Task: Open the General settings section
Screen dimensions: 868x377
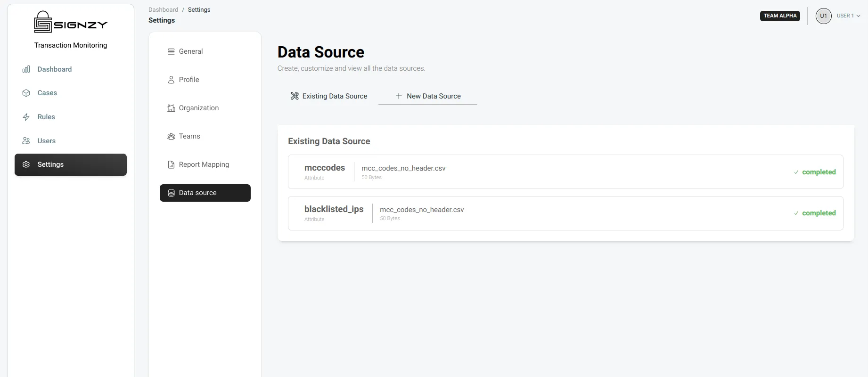Action: (205, 52)
